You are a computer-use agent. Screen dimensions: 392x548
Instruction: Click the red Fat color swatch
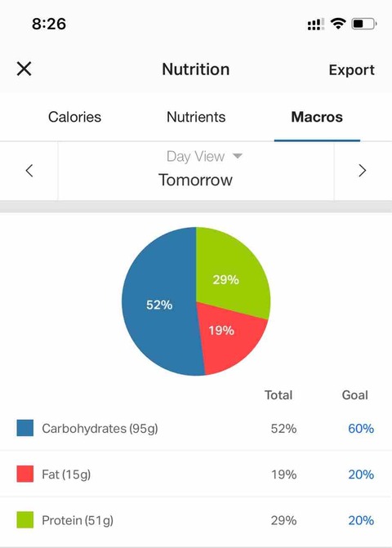[25, 474]
